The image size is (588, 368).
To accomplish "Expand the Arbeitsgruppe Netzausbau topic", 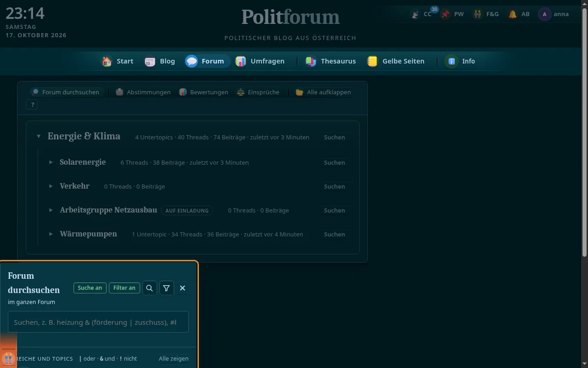I will [51, 210].
